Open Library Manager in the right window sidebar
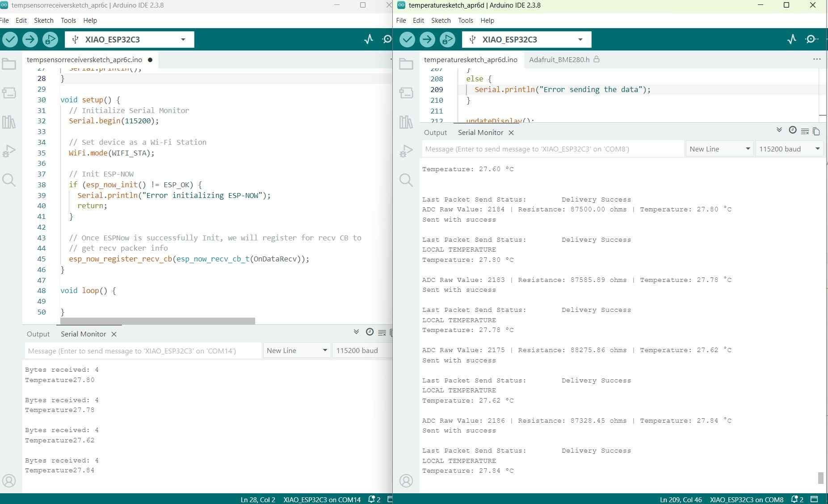This screenshot has width=828, height=504. coord(406,122)
